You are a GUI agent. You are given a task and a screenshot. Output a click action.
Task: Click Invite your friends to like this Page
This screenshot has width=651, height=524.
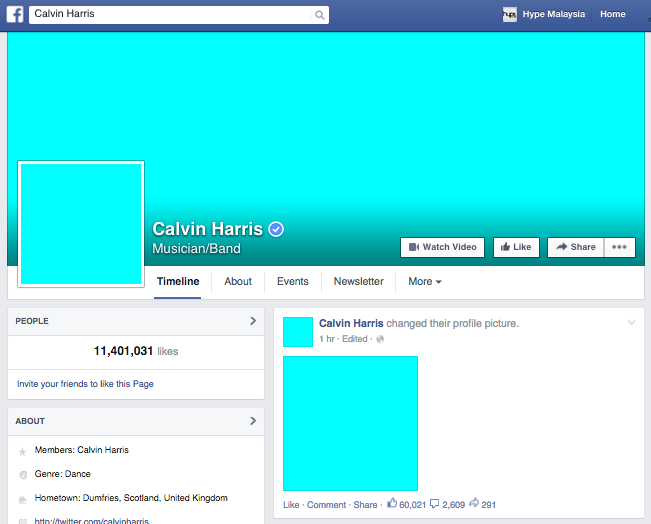(x=85, y=384)
